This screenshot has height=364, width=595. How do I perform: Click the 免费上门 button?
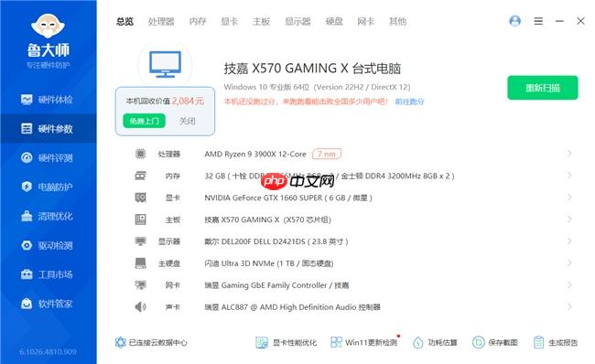tap(145, 121)
